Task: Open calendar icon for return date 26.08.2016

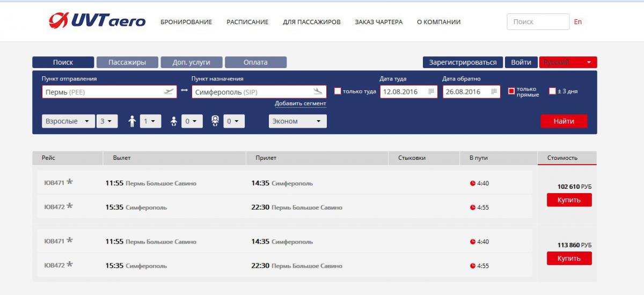Action: pos(493,92)
